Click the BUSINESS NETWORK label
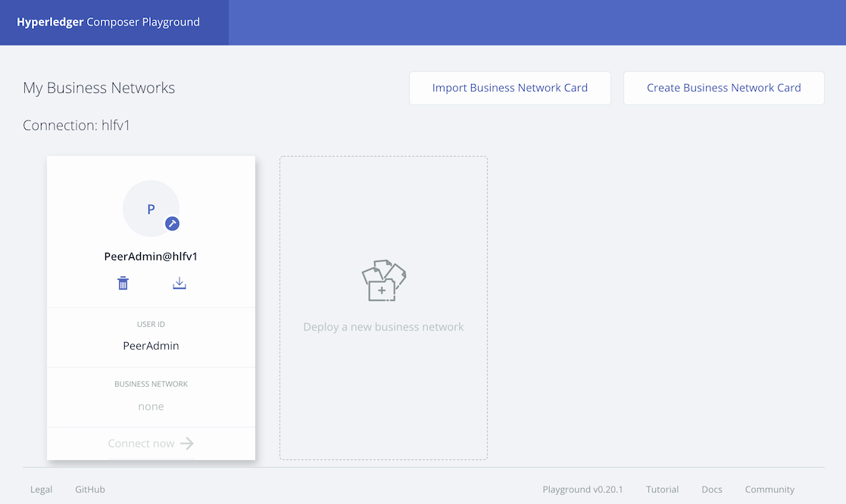846x504 pixels. [x=151, y=384]
